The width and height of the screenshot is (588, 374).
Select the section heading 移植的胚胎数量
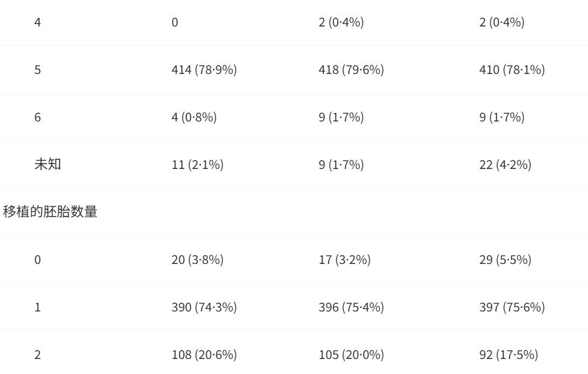[x=50, y=212]
